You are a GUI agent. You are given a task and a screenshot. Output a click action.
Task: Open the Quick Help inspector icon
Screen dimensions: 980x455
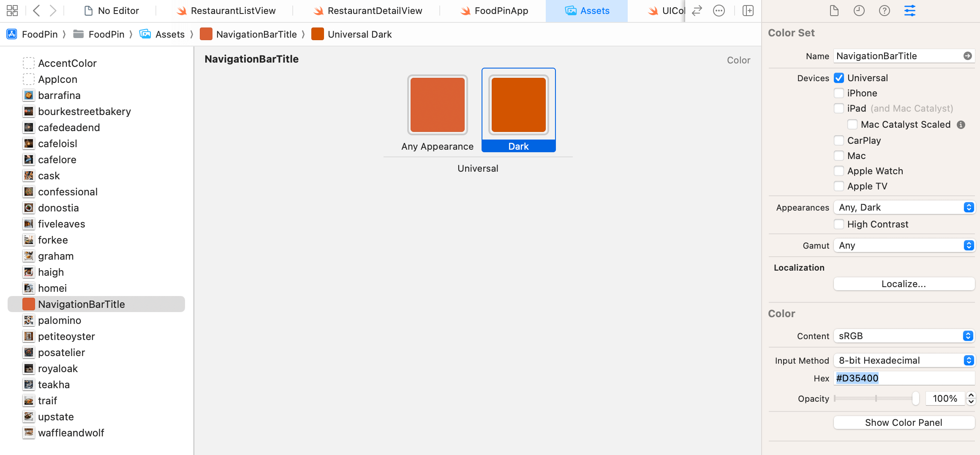[884, 11]
